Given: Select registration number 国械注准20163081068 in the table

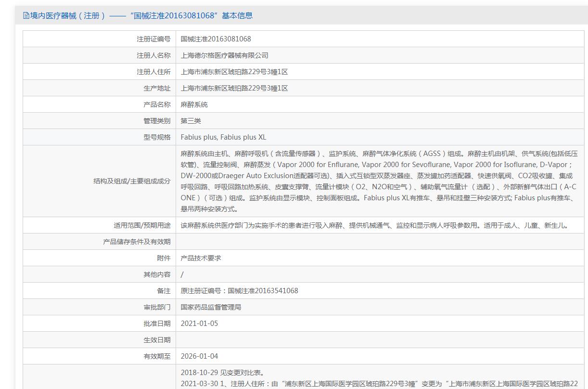Looking at the screenshot, I should pyautogui.click(x=216, y=39).
